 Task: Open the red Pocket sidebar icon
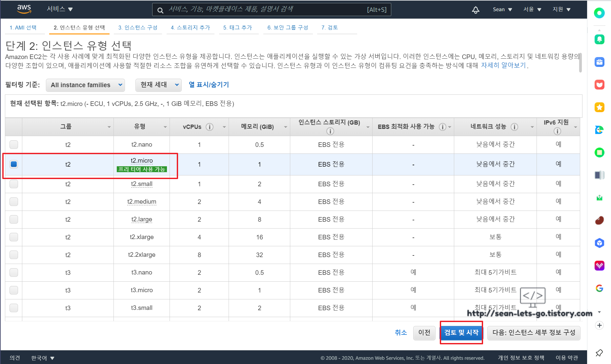click(599, 85)
